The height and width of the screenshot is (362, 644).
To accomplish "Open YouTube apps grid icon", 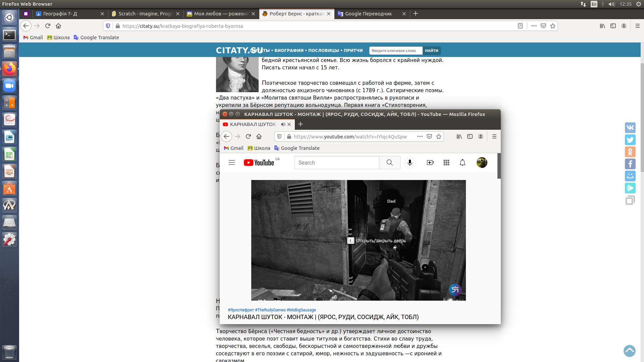I will [x=446, y=163].
